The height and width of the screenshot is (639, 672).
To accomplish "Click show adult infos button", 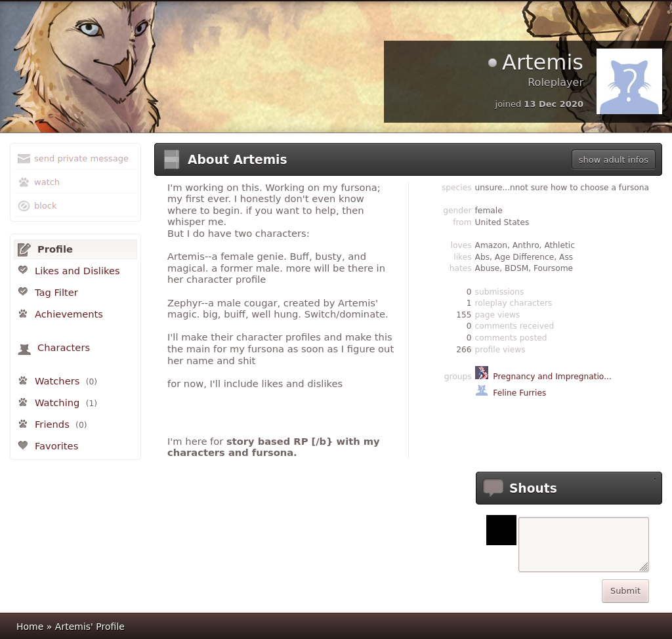I will tap(614, 159).
